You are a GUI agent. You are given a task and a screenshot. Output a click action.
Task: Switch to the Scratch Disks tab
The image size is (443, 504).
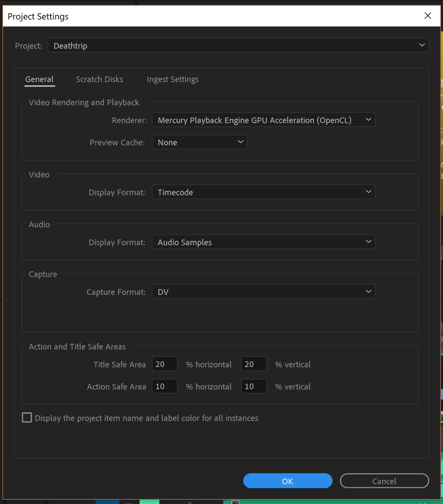point(100,79)
